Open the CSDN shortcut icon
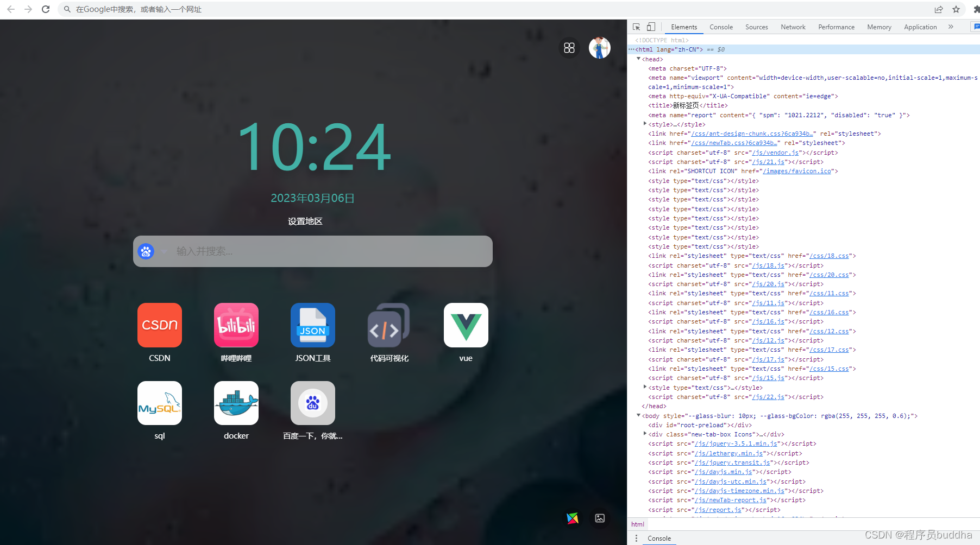980x545 pixels. coord(160,325)
